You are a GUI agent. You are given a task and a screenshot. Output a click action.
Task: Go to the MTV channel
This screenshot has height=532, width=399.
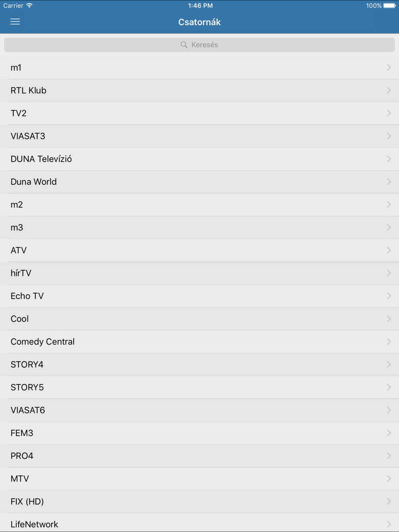click(20, 479)
